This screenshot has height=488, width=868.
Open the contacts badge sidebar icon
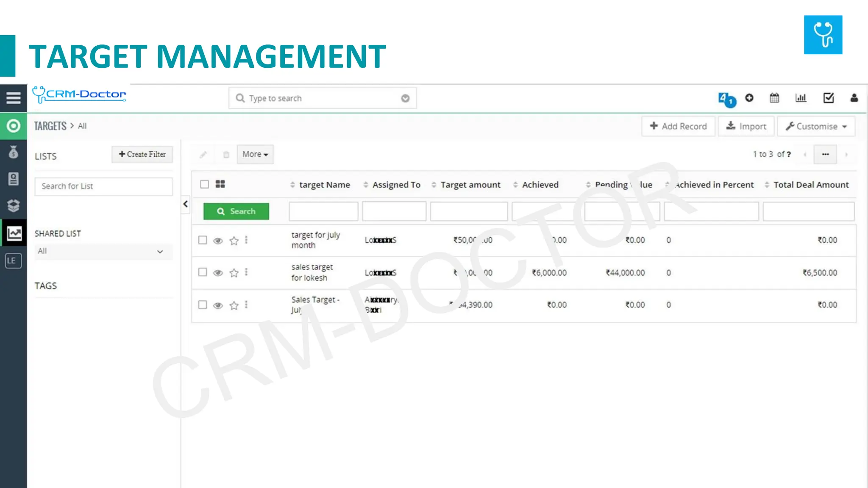tap(14, 179)
